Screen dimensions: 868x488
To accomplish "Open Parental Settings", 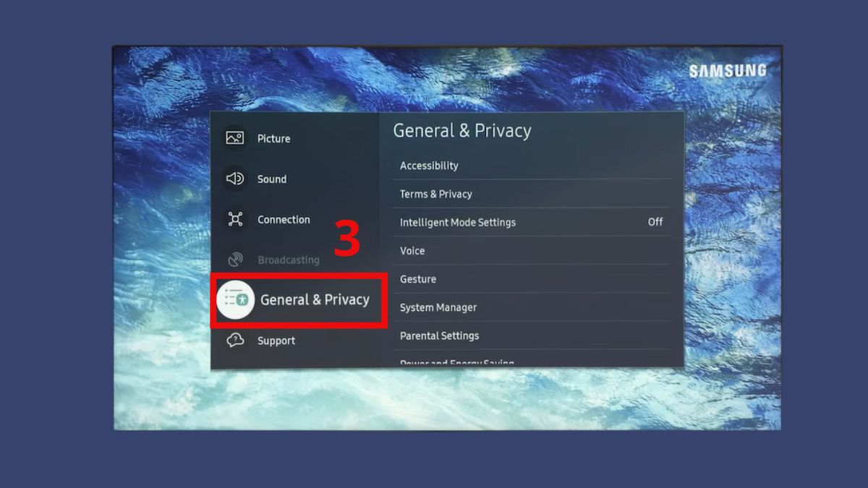I will (439, 335).
